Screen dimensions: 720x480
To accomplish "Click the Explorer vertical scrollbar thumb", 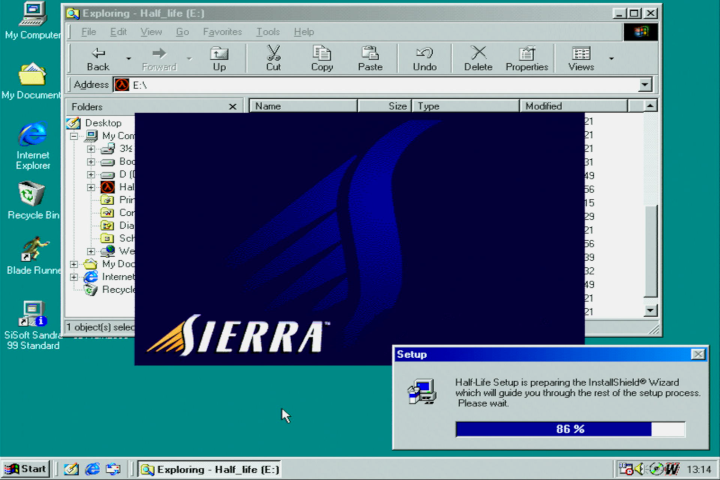I will coord(651,251).
